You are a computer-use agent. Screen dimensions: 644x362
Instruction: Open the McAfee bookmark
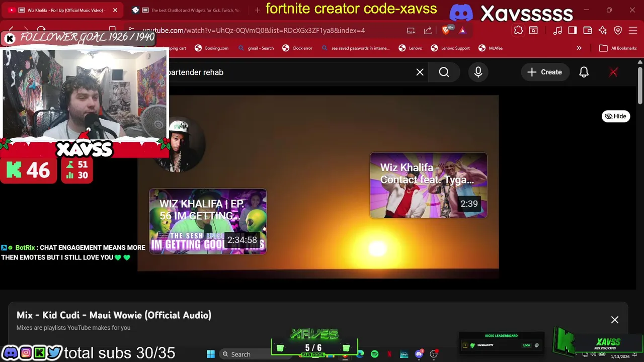[491, 48]
